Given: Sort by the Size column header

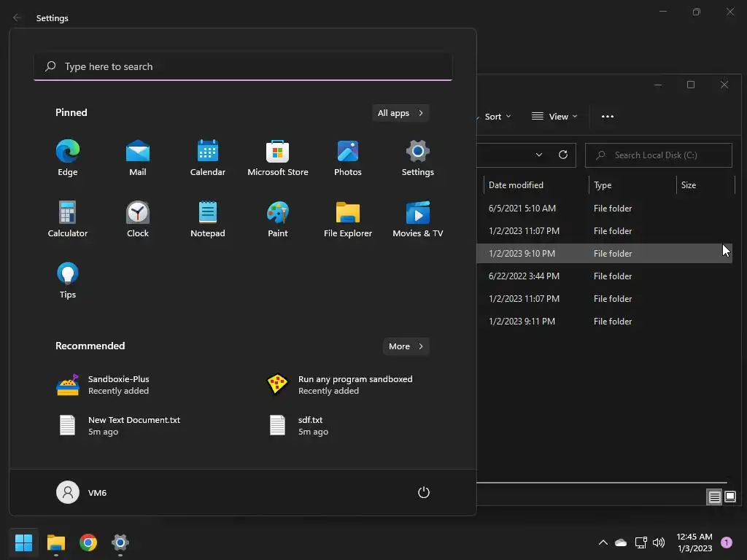Looking at the screenshot, I should click(x=705, y=185).
